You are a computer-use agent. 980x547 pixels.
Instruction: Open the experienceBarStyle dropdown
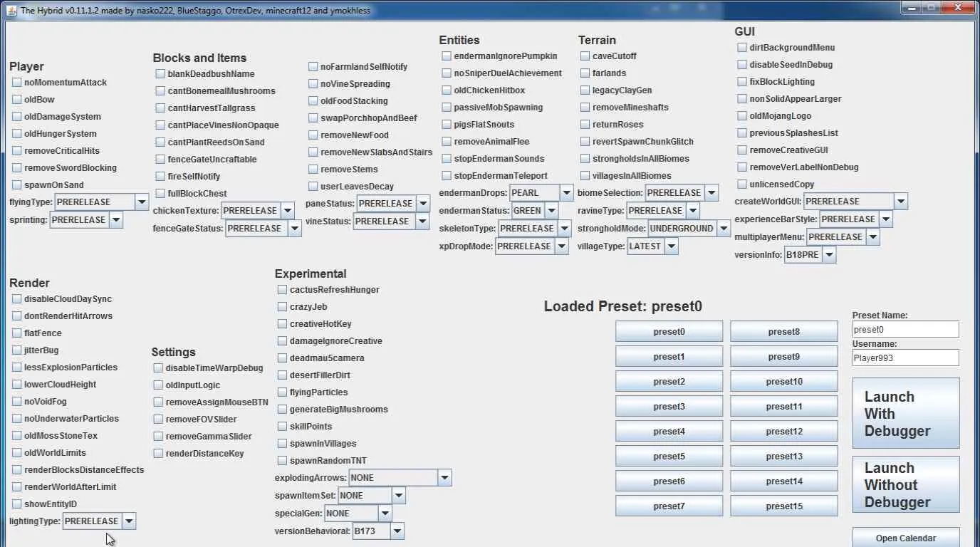click(x=856, y=219)
